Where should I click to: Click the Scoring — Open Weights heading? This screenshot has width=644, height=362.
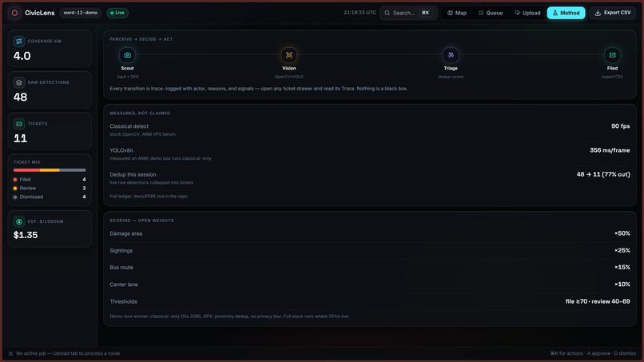141,221
